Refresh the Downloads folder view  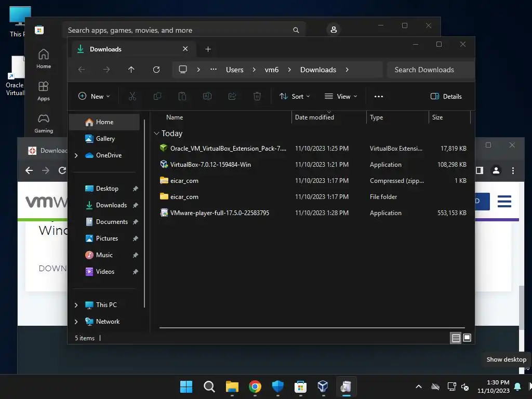[x=156, y=70]
